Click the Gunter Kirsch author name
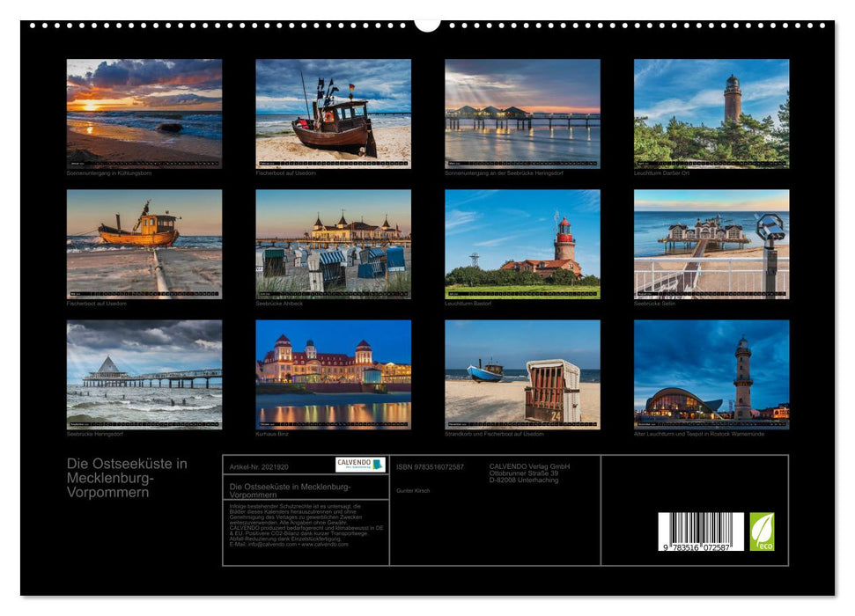This screenshot has width=855, height=616. point(412,489)
